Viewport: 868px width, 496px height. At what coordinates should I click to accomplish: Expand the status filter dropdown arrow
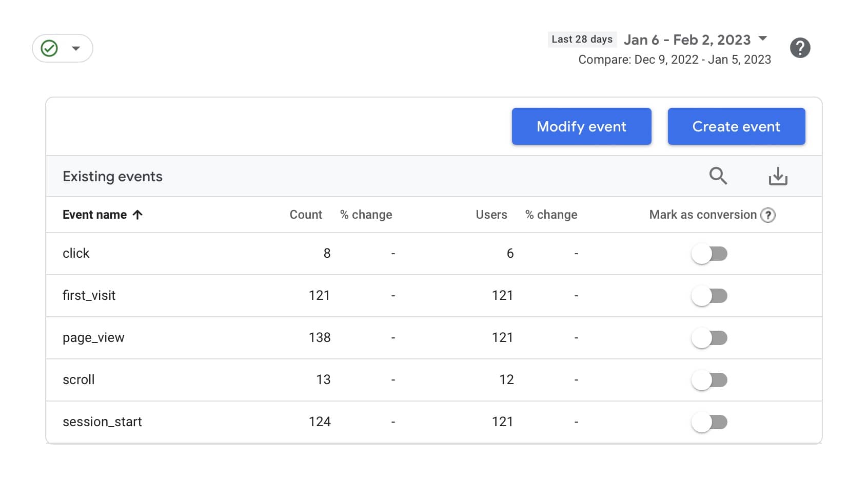click(x=76, y=48)
